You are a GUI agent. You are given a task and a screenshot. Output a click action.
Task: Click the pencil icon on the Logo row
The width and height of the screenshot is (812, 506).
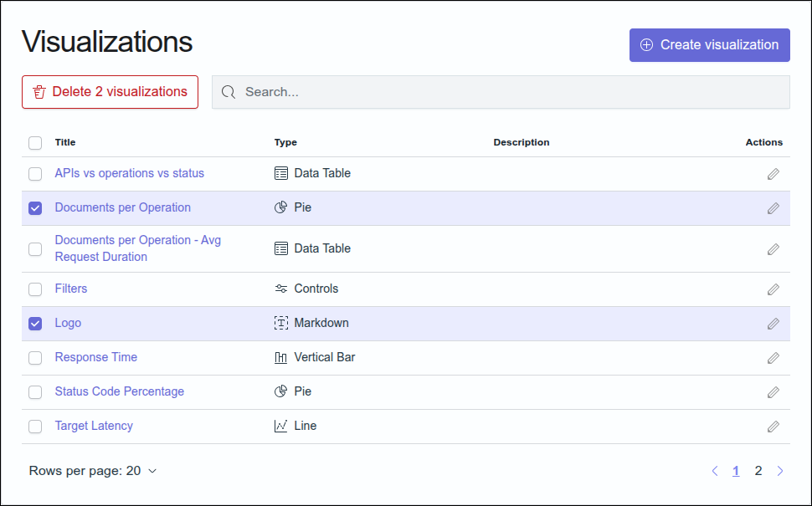(x=773, y=323)
